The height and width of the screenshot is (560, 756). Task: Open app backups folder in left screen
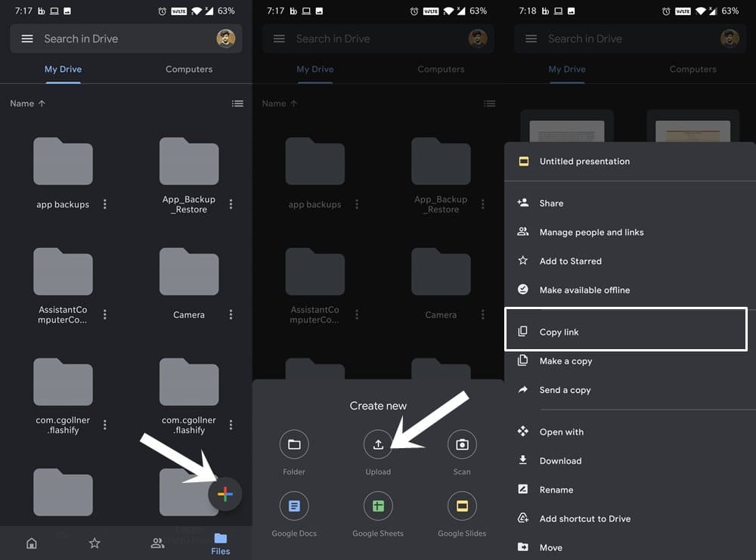[x=63, y=162]
